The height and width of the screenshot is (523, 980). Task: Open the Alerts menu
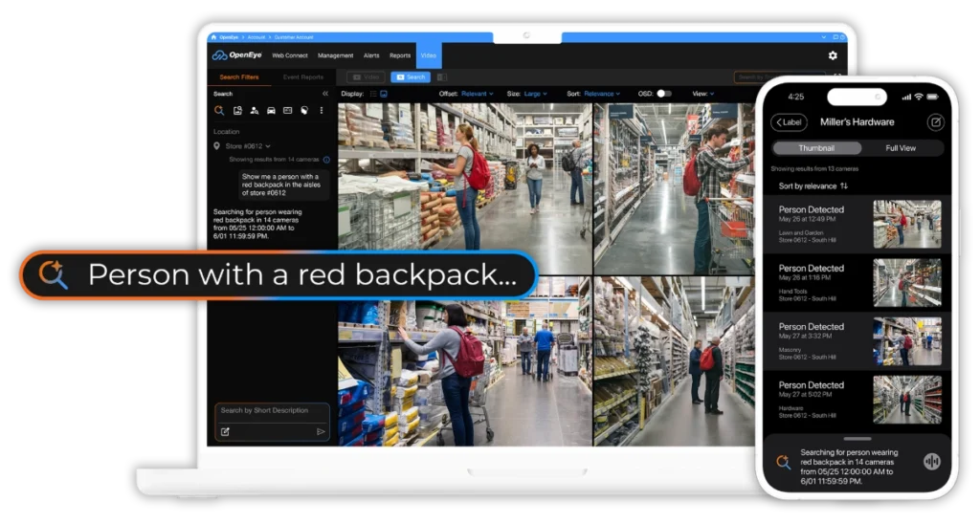[371, 55]
